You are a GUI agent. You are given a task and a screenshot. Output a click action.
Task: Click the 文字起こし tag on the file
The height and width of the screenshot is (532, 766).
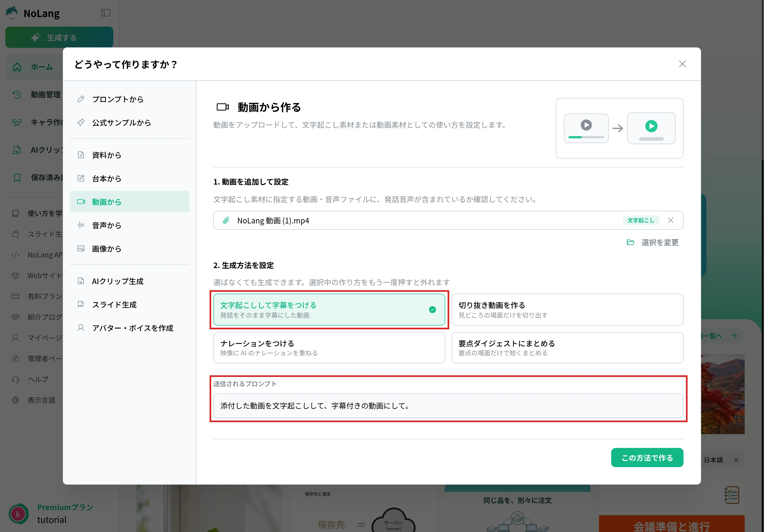click(641, 220)
